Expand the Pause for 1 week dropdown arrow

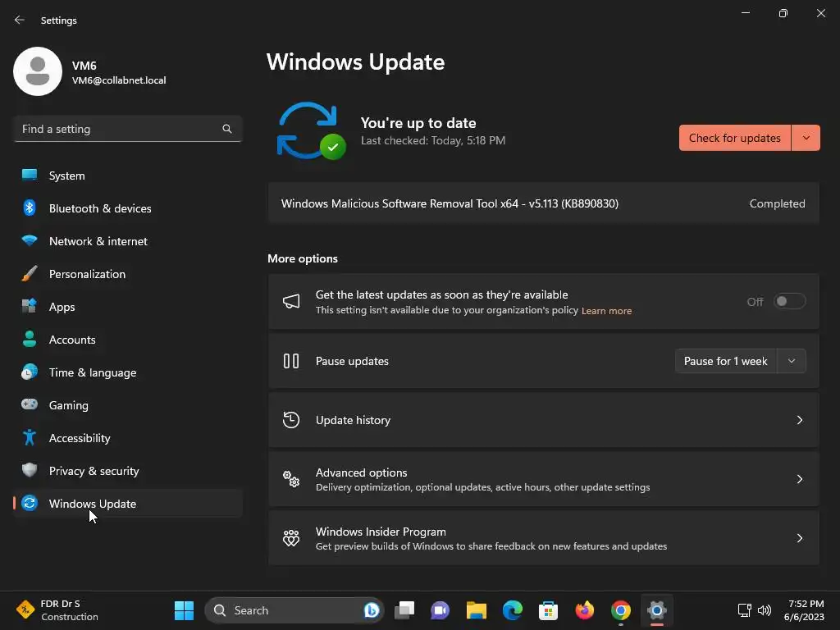click(x=792, y=361)
